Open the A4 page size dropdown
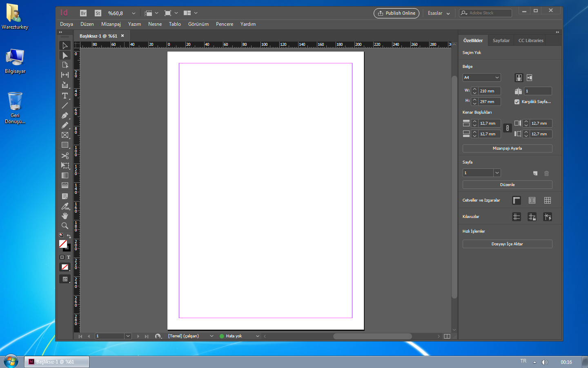 482,78
